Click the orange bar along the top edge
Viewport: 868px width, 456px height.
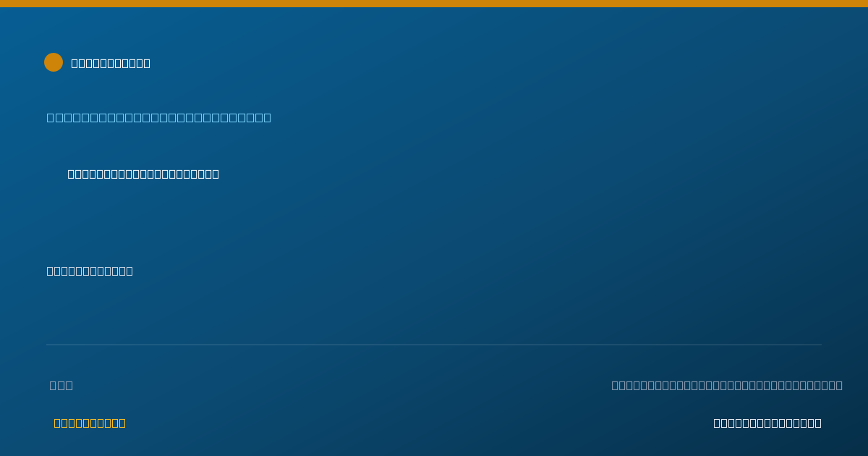click(434, 4)
